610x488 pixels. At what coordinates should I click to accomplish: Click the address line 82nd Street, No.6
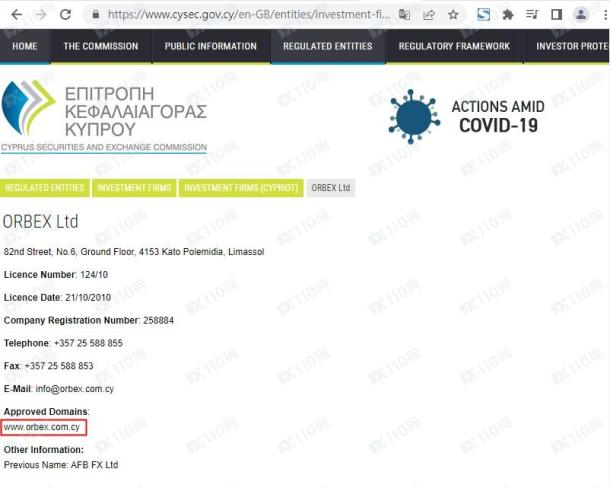134,252
